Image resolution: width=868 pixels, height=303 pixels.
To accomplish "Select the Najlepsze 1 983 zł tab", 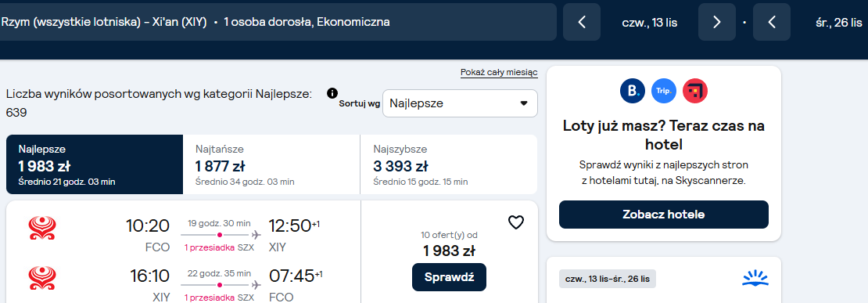I will [x=95, y=164].
